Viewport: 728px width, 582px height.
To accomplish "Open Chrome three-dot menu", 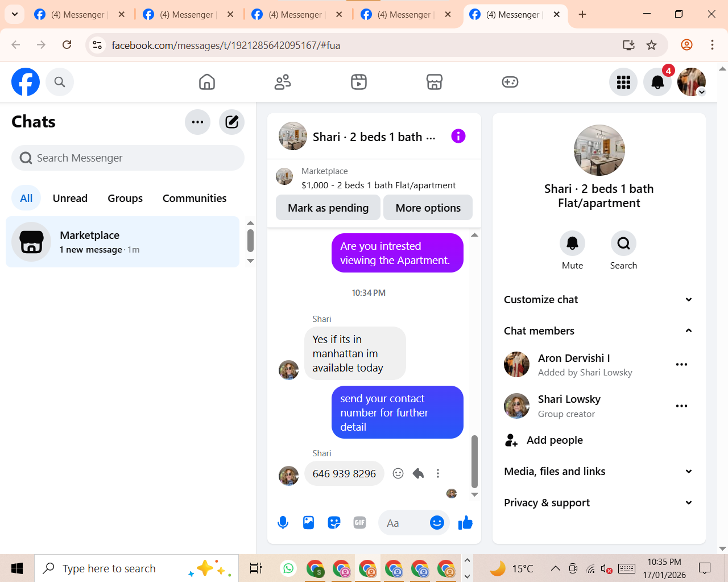I will click(712, 45).
